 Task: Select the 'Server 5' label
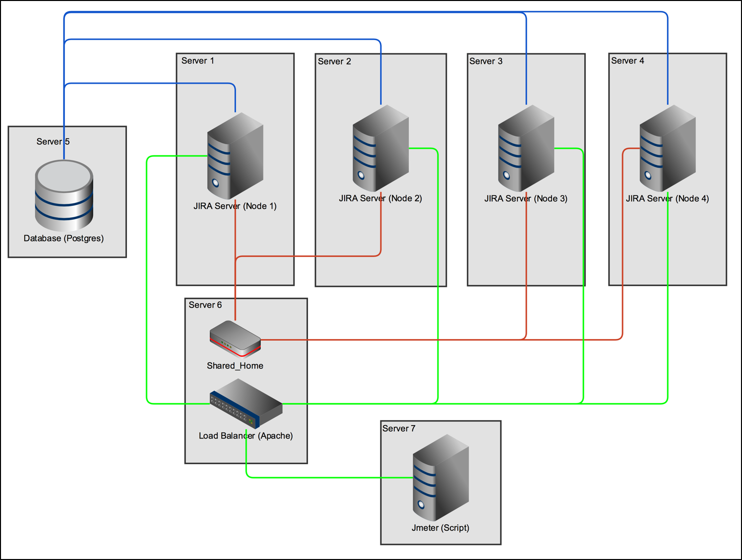pos(53,141)
